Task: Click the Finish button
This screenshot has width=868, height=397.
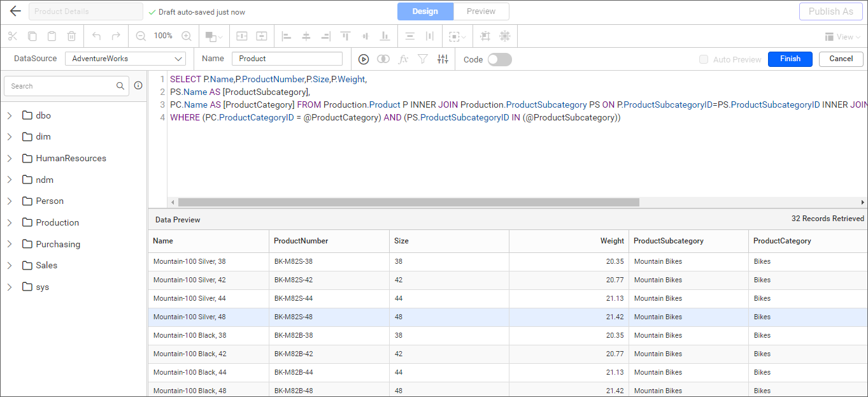Action: click(790, 59)
